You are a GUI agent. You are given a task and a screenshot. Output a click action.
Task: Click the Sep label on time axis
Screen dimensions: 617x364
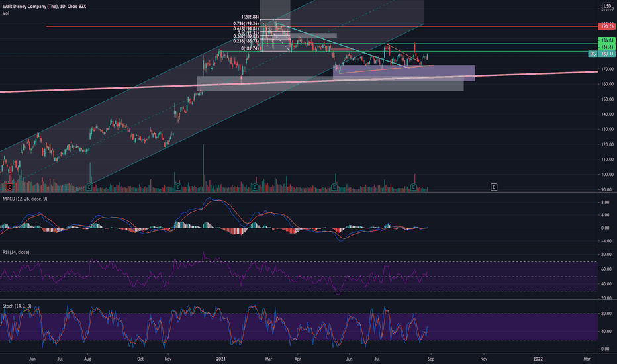coord(431,359)
